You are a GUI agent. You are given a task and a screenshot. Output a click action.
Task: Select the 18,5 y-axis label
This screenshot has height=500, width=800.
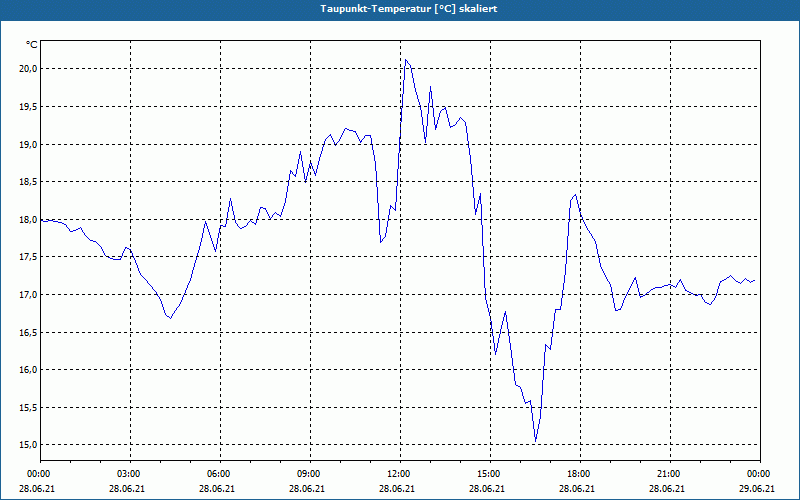[x=29, y=182]
